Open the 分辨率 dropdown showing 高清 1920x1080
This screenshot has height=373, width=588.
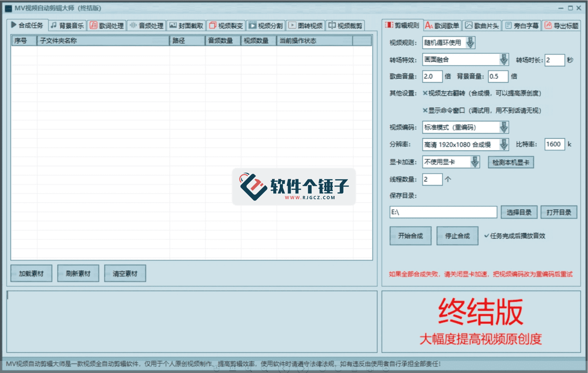[x=465, y=145]
